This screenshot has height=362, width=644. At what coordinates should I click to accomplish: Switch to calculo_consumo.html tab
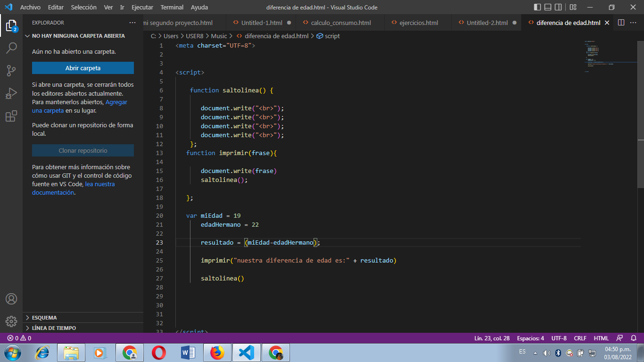pyautogui.click(x=341, y=23)
